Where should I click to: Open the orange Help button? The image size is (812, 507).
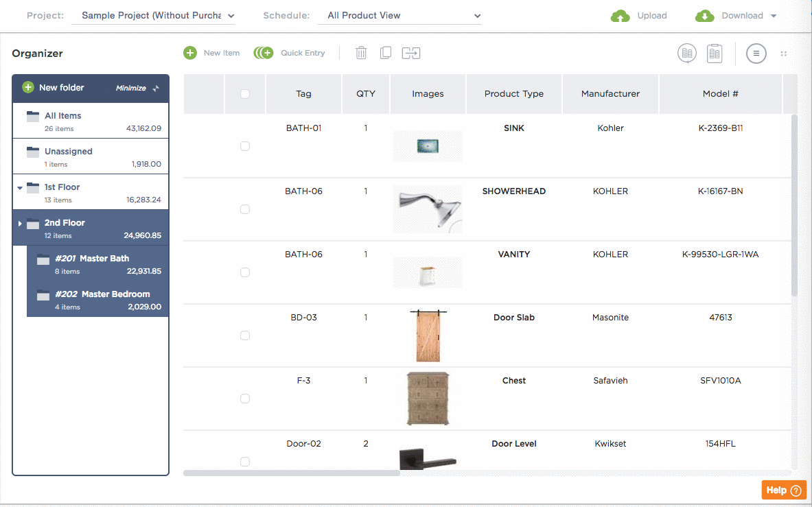784,490
